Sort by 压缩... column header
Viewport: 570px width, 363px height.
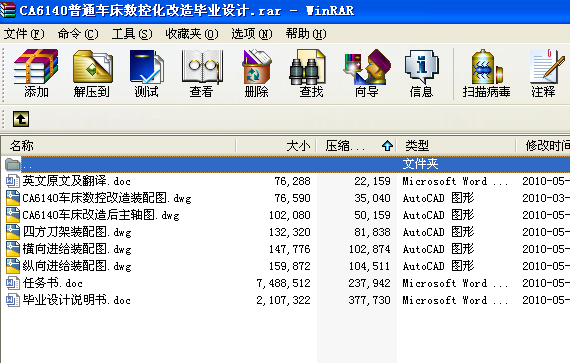356,146
